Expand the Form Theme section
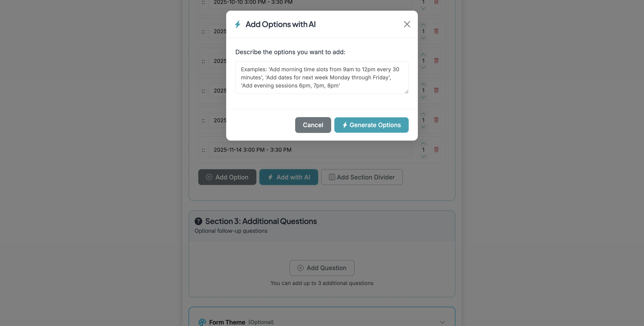Image resolution: width=644 pixels, height=326 pixels. [x=442, y=322]
